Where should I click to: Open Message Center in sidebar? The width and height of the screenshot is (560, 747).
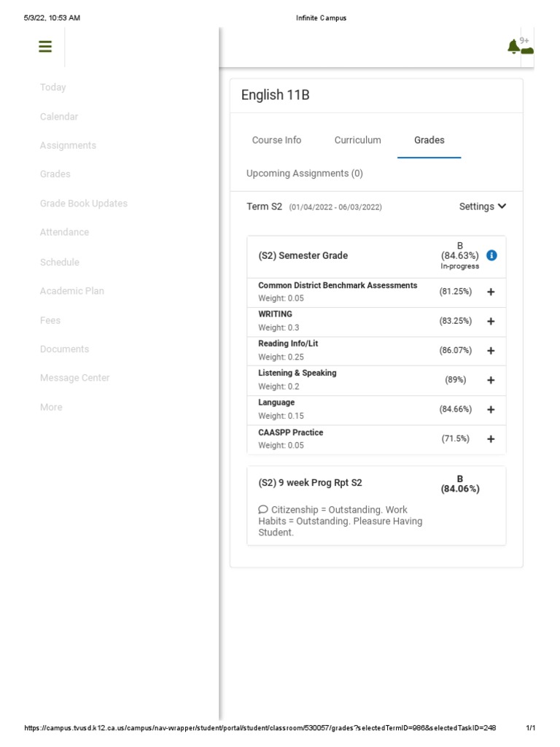click(x=75, y=378)
